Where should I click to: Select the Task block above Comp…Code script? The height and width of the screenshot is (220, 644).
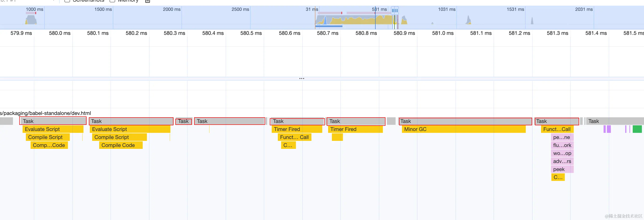(53, 121)
